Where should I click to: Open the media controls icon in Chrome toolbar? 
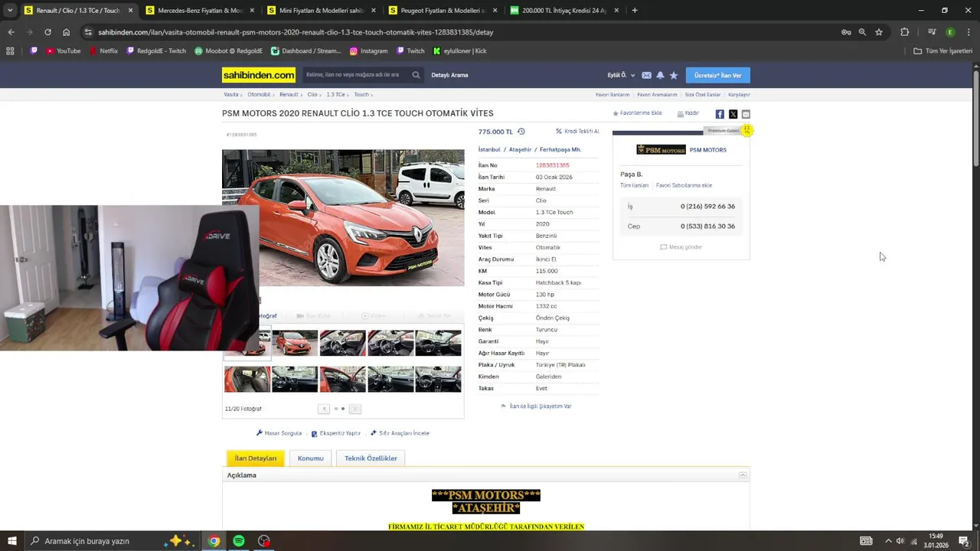point(932,32)
